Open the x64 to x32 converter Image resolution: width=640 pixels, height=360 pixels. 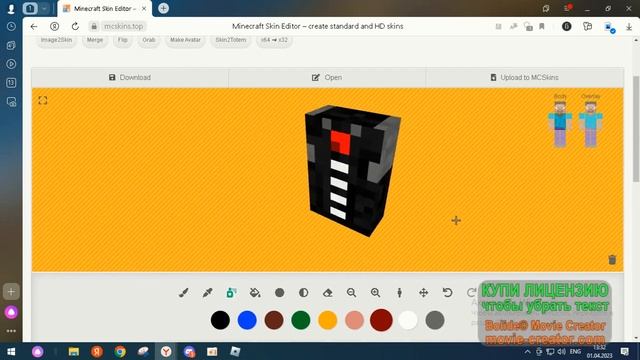click(x=274, y=40)
